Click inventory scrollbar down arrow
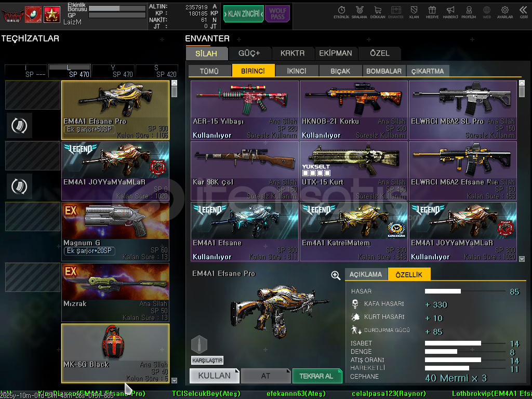The height and width of the screenshot is (399, 532). coord(522,259)
